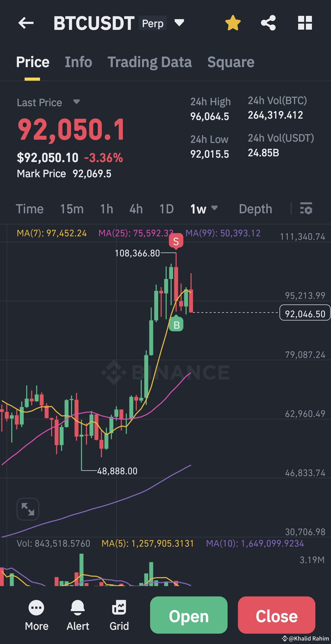Tap the B buy marker on the chart
The height and width of the screenshot is (644, 331).
(176, 324)
